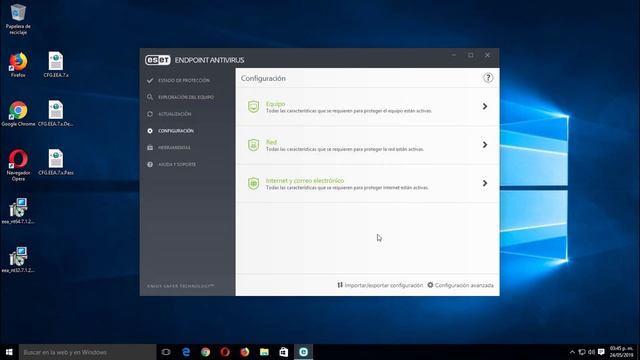Select the Firefox desktop shortcut
Image resolution: width=640 pixels, height=360 pixels.
point(18,64)
